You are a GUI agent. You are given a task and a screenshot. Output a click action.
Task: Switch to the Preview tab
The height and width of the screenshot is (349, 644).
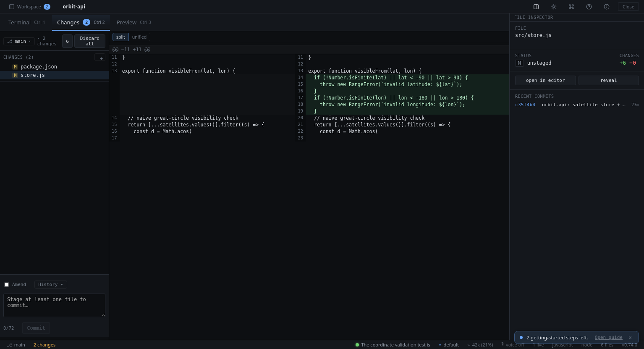(x=134, y=22)
